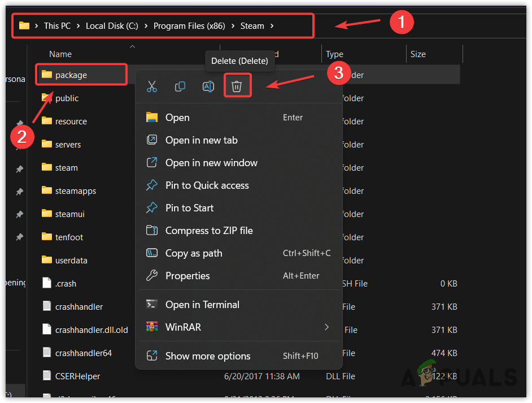Expand chevron before This PC breadcrumb
The height and width of the screenshot is (403, 532).
(x=37, y=26)
